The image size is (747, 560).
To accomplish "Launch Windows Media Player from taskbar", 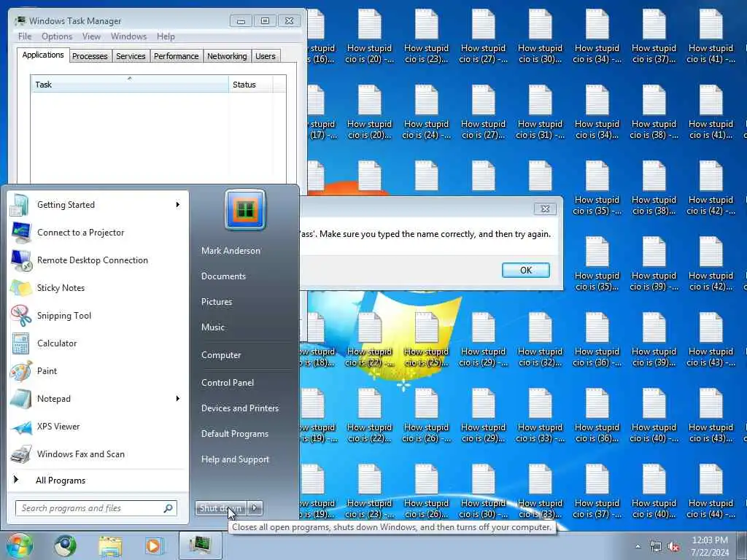I will click(x=154, y=545).
